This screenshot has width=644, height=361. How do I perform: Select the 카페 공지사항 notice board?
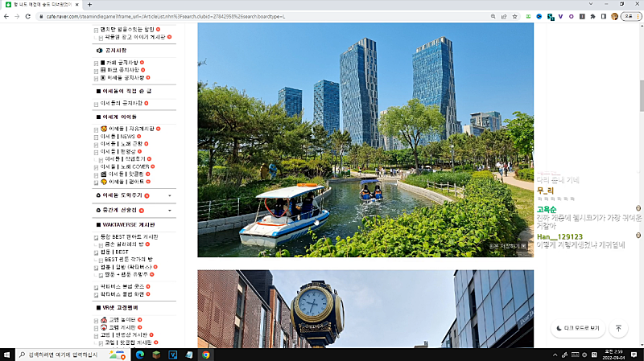(x=122, y=62)
